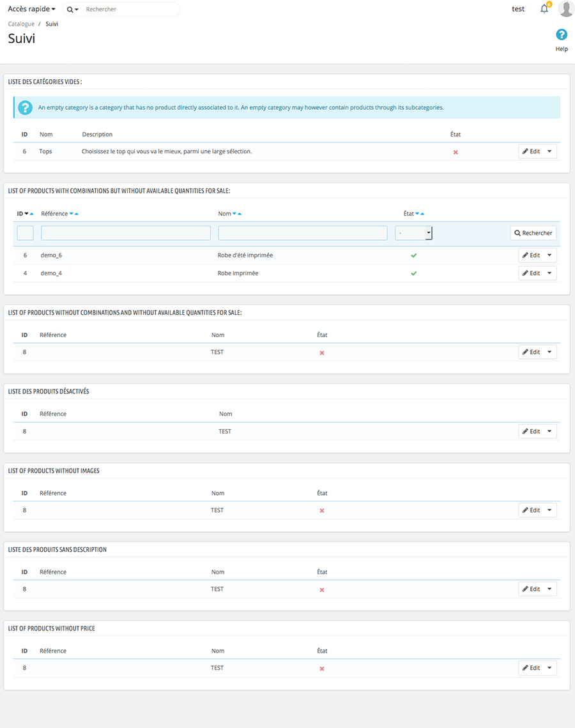Click the user avatar icon

(x=566, y=9)
